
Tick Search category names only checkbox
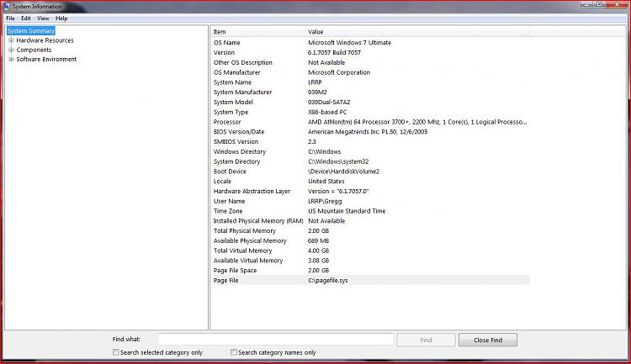pyautogui.click(x=233, y=352)
